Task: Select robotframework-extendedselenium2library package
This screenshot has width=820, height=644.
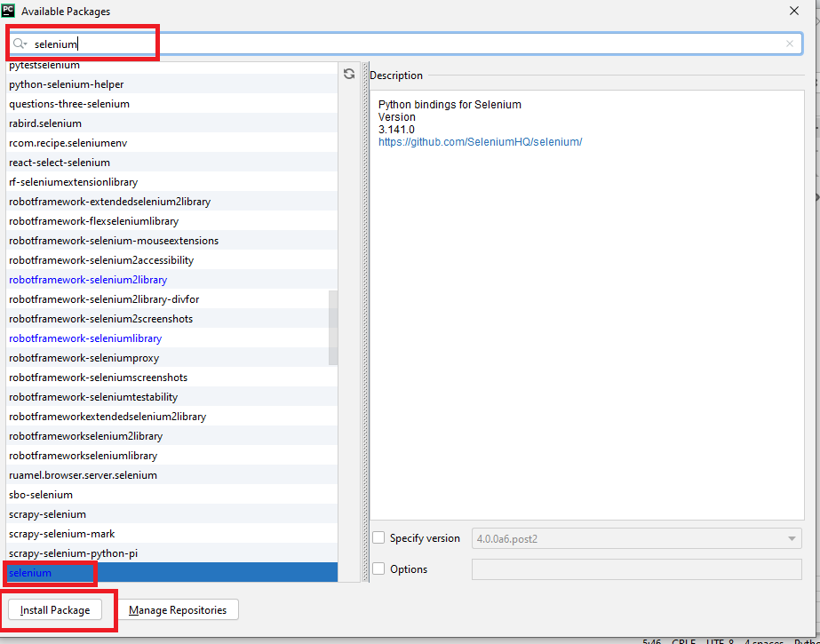Action: pos(172,202)
